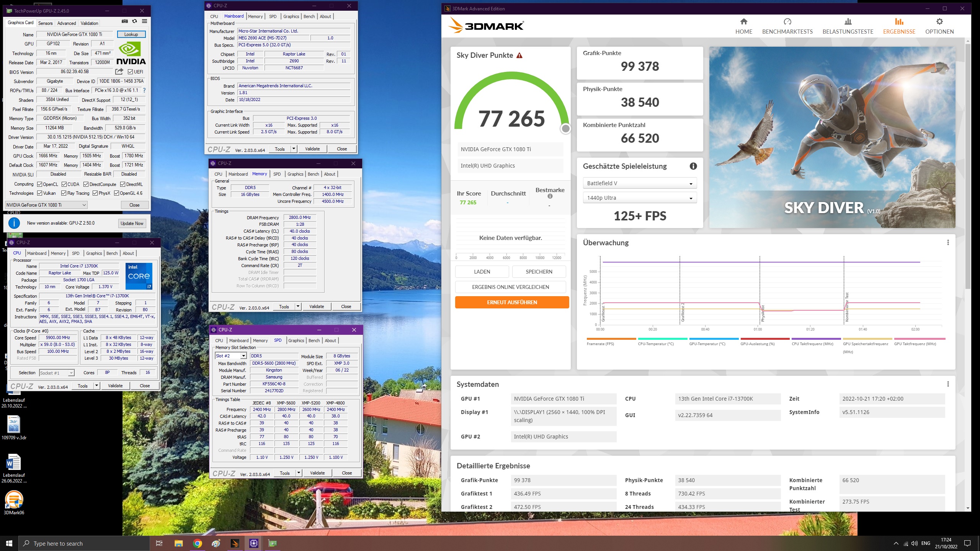Open Battlefield V game dropdown
Image resolution: width=980 pixels, height=551 pixels.
coord(640,183)
